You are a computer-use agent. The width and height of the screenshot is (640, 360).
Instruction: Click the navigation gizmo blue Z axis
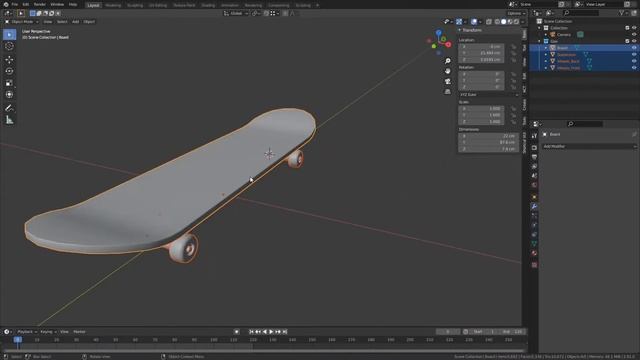(x=438, y=33)
